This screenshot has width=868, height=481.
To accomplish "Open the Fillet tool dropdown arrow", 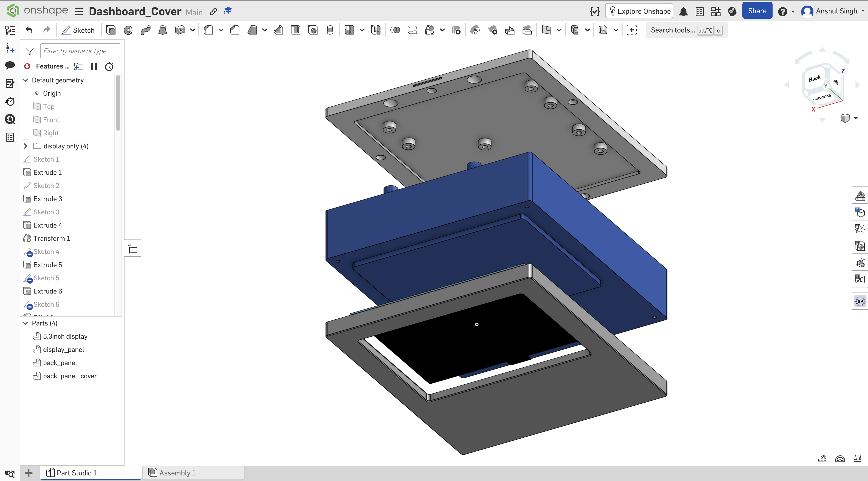I will (x=221, y=30).
